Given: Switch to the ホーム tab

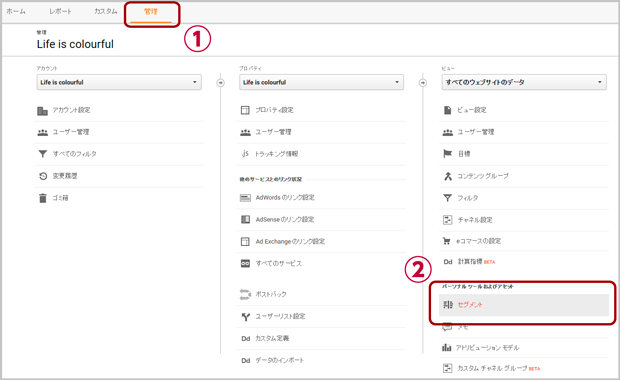Looking at the screenshot, I should tap(16, 11).
